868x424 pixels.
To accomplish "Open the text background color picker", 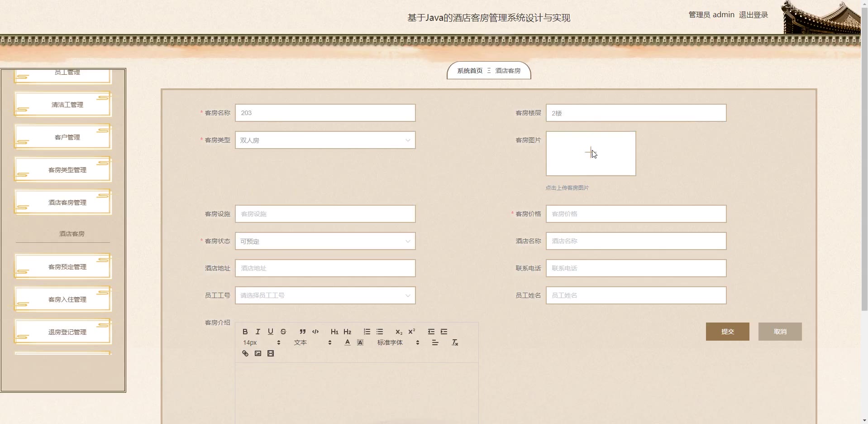I will click(x=360, y=342).
